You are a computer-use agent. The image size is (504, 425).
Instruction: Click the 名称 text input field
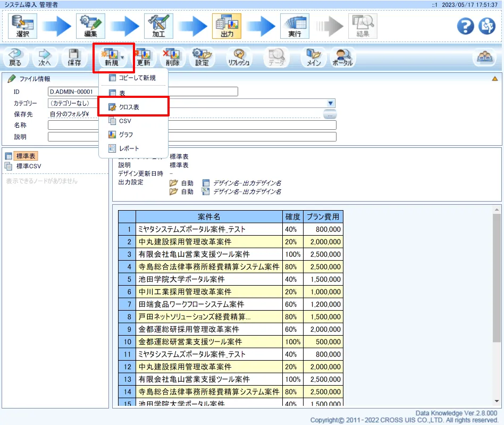click(191, 125)
